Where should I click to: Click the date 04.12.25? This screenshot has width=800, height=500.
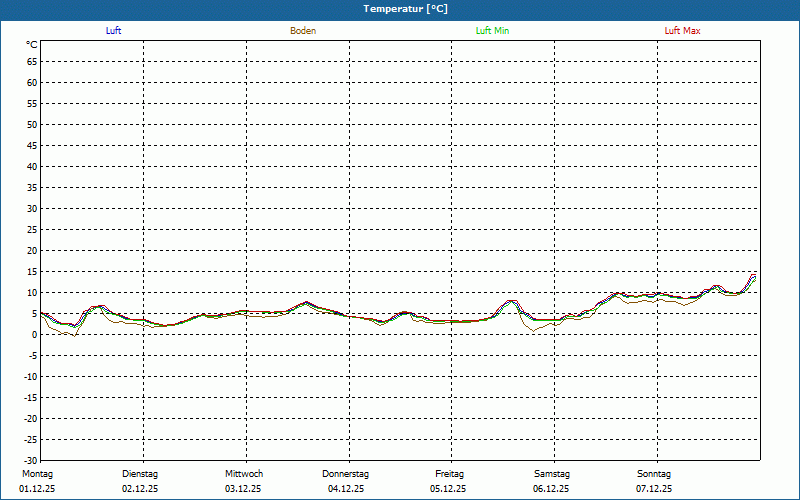346,489
